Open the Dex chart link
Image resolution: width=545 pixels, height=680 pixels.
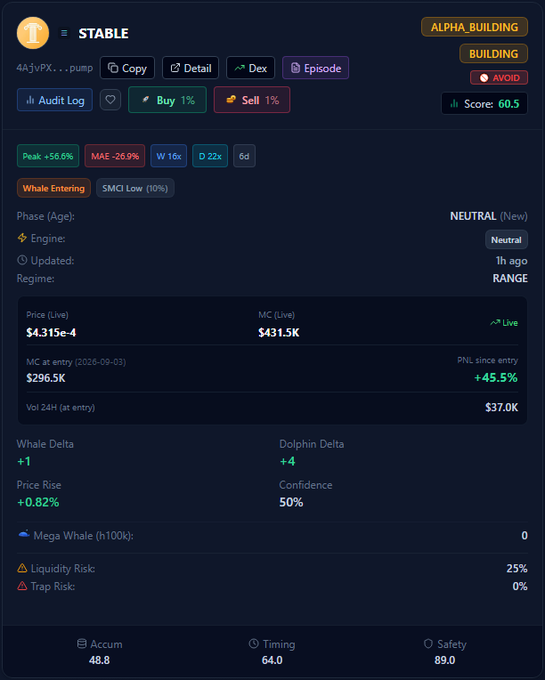[x=251, y=68]
